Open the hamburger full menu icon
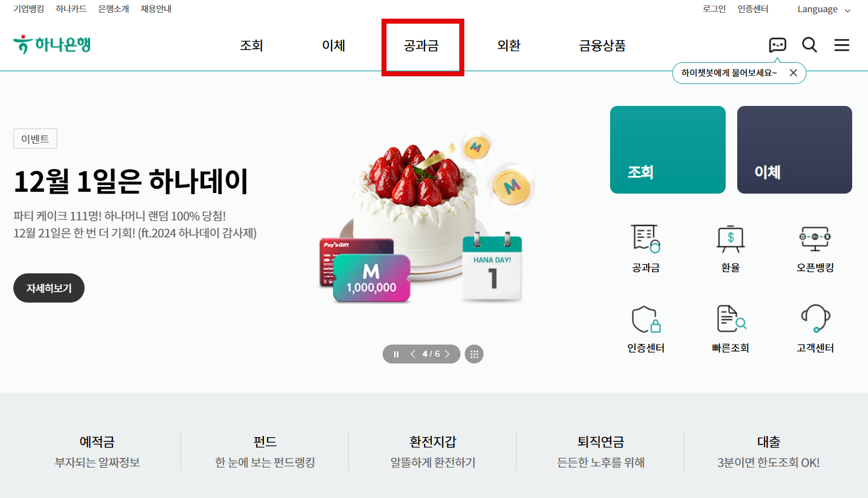 coord(842,45)
